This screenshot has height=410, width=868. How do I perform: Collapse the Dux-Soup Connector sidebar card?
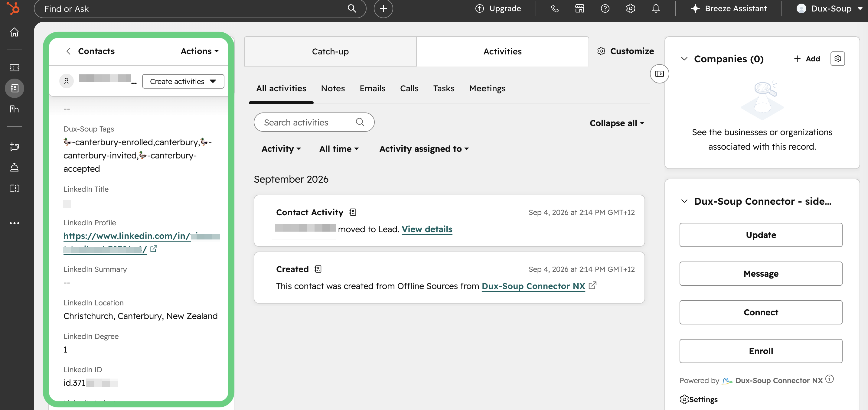point(684,201)
